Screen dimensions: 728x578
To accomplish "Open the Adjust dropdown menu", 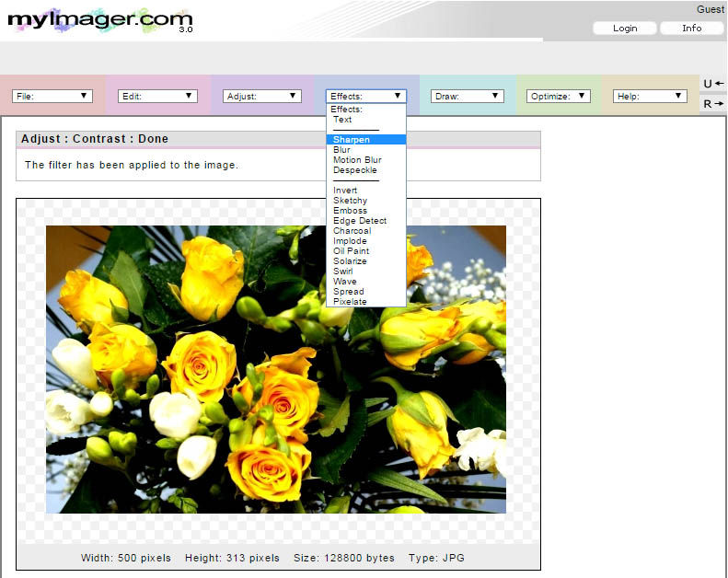I will (x=262, y=96).
